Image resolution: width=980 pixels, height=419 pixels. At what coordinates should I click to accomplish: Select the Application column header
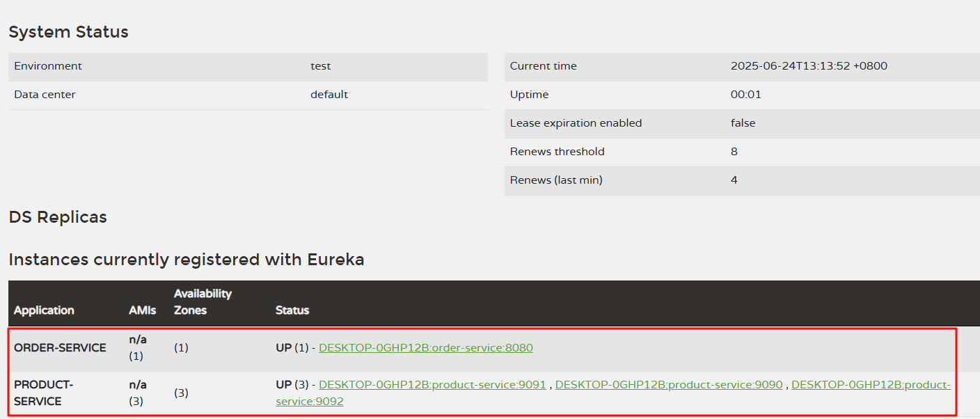coord(44,310)
